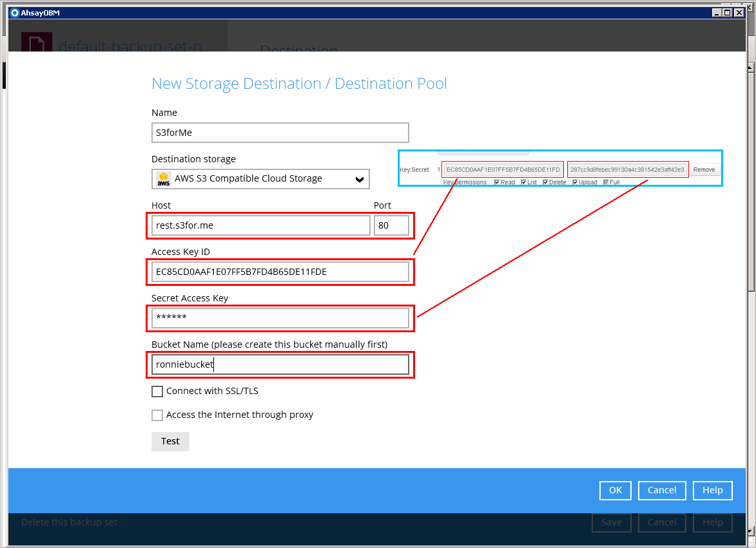Enable Connect with SSL/TLS checkbox
Viewport: 756px width, 548px height.
[157, 392]
